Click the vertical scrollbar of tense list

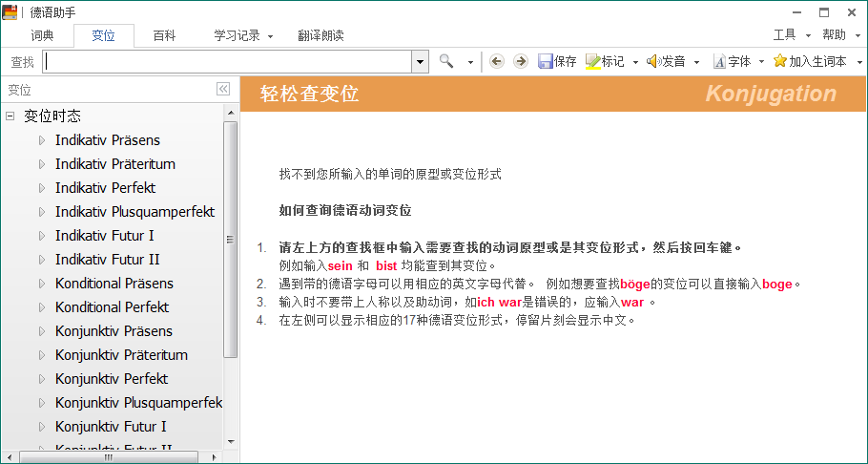click(x=230, y=239)
